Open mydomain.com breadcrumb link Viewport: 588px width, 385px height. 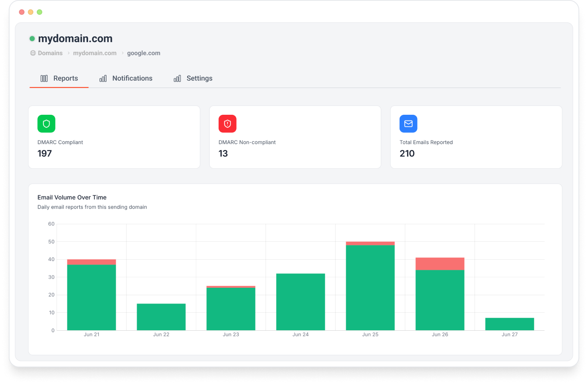click(x=95, y=53)
